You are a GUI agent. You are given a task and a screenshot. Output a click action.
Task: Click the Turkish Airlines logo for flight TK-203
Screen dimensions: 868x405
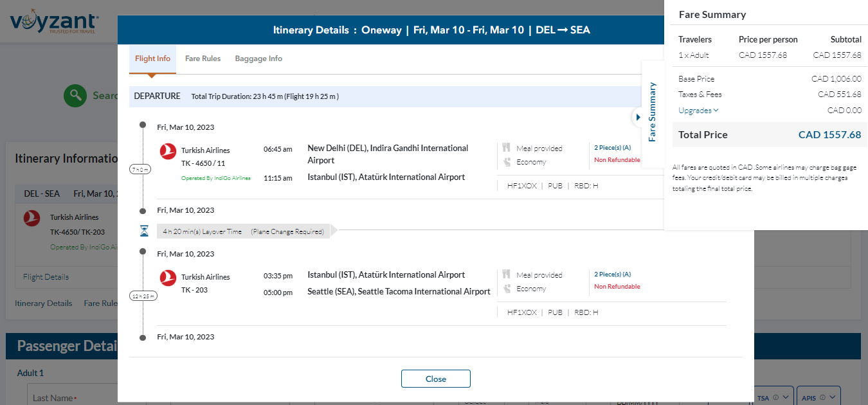pos(168,278)
